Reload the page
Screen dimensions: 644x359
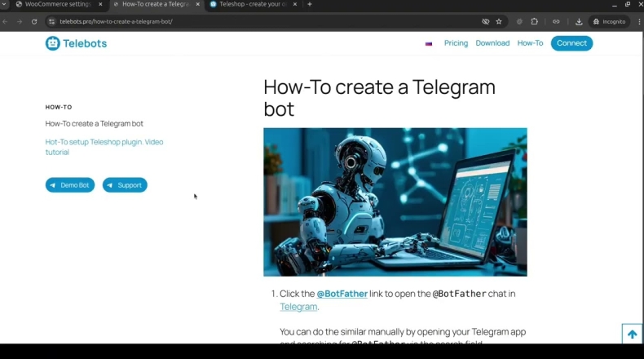coord(34,21)
